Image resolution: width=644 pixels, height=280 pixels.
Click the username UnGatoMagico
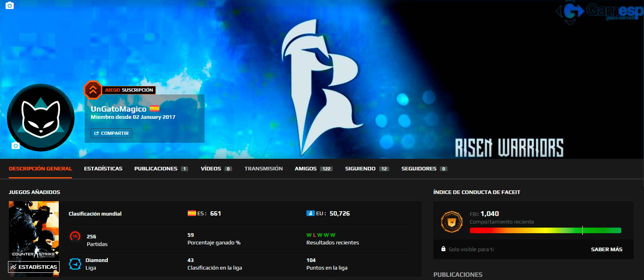point(119,109)
